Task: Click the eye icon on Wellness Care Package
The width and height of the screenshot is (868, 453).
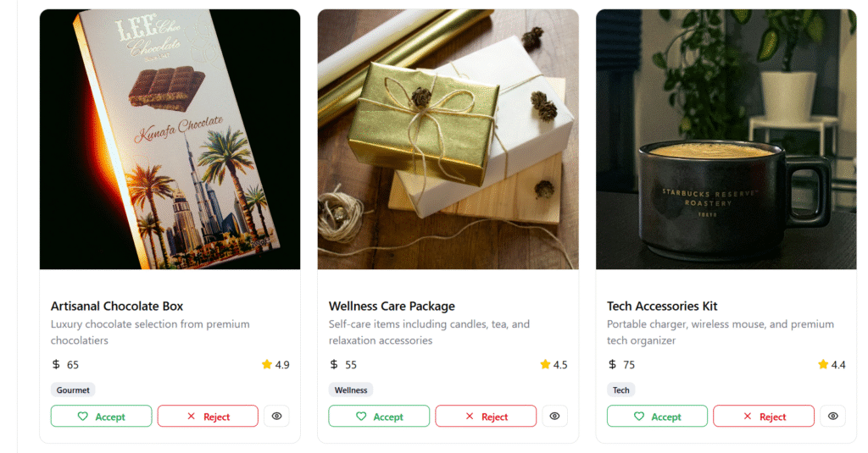Action: click(x=554, y=416)
